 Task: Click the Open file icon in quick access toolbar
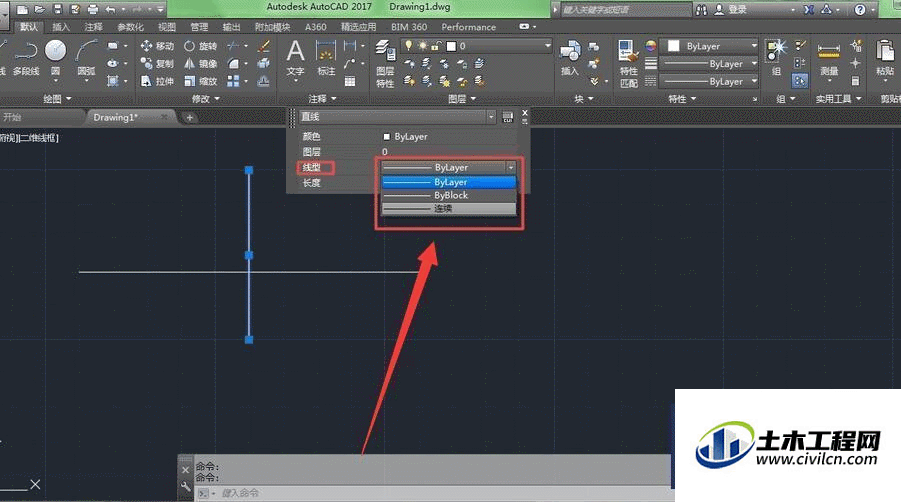[40, 9]
